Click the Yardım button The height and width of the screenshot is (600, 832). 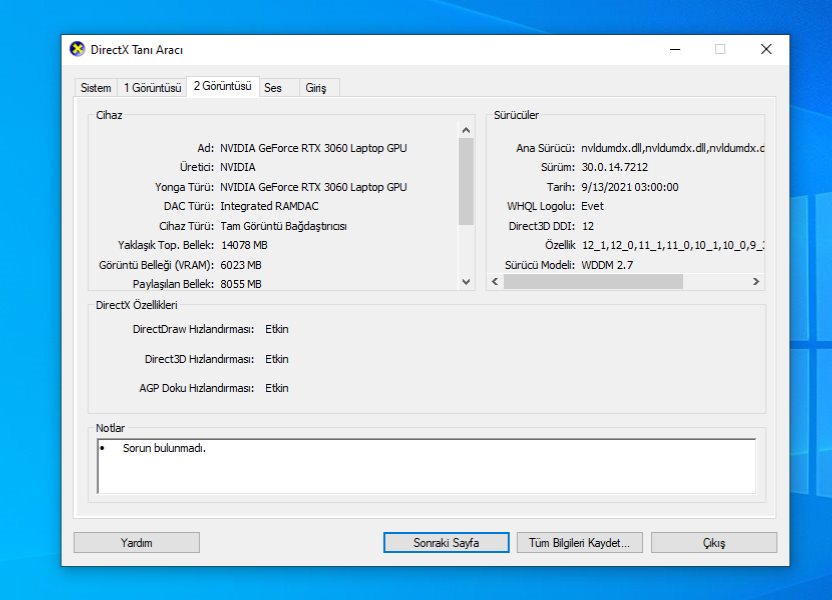(x=136, y=543)
